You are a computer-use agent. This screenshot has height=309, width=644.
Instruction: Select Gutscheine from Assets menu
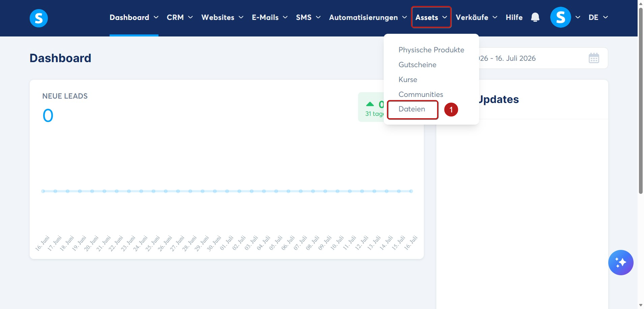(x=417, y=65)
